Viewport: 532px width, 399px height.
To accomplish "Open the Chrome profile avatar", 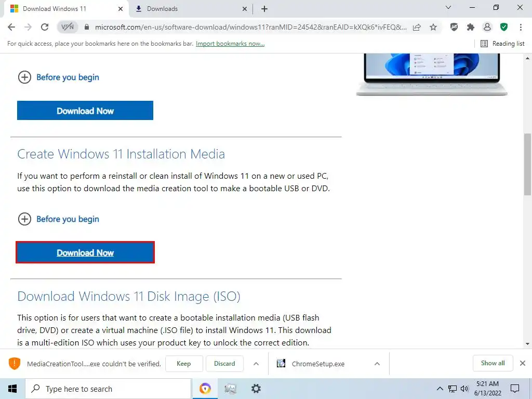I will pos(487,27).
